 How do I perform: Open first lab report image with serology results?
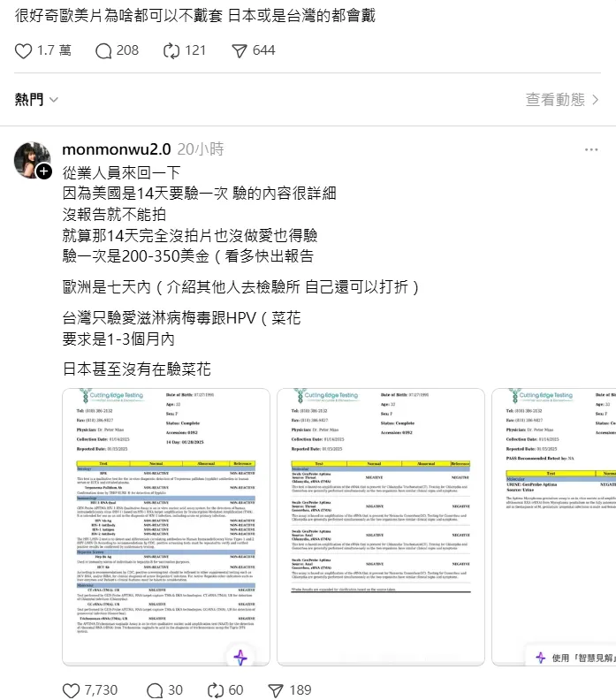click(x=166, y=528)
